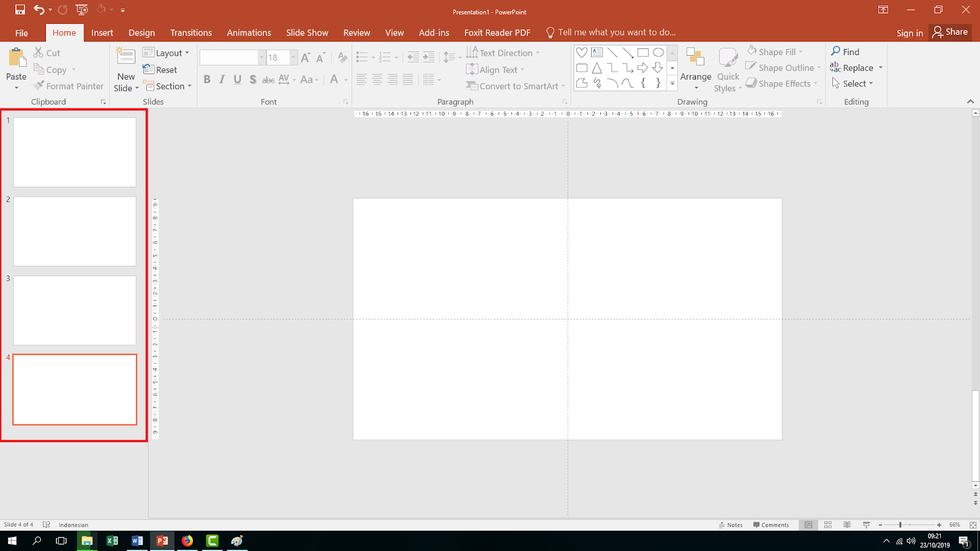Toggle italic formatting
Image resolution: width=980 pixels, height=551 pixels.
(x=222, y=79)
